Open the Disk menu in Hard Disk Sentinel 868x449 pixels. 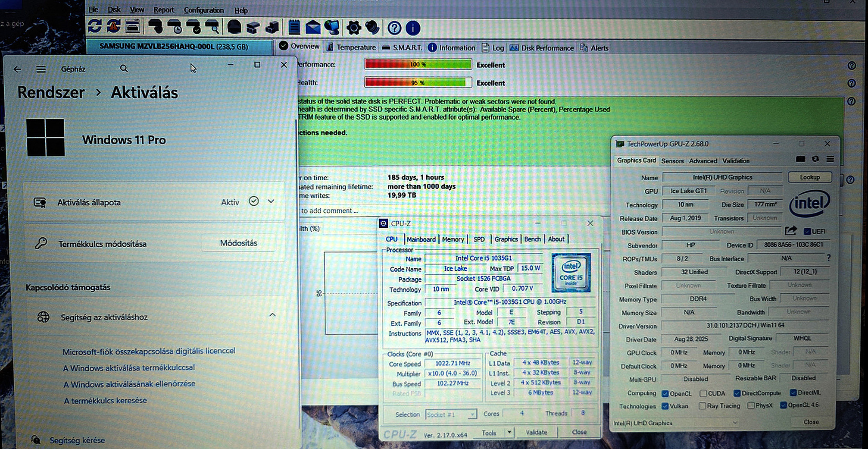114,9
